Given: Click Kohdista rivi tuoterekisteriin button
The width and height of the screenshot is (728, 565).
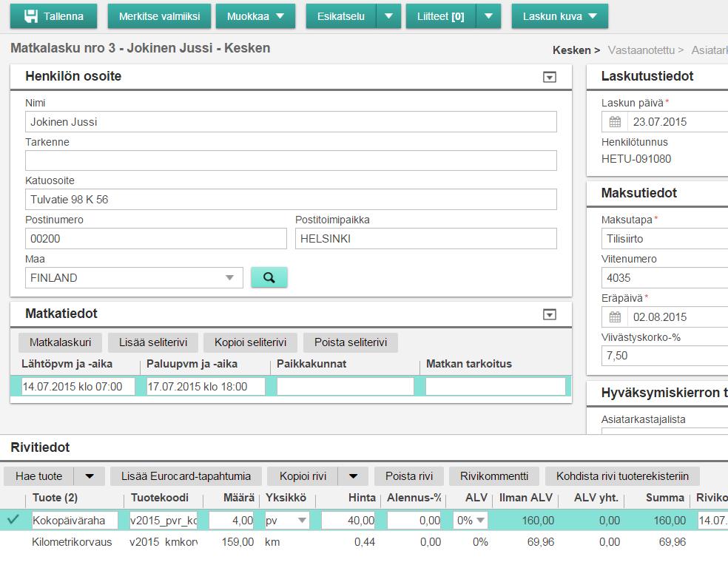Looking at the screenshot, I should click(622, 476).
